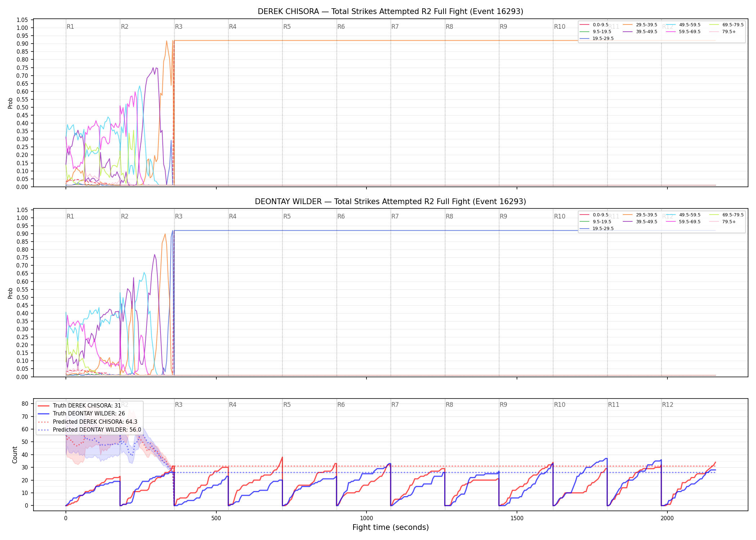Select the 59.5-69.5 legend entry in Wilder chart

683,222
